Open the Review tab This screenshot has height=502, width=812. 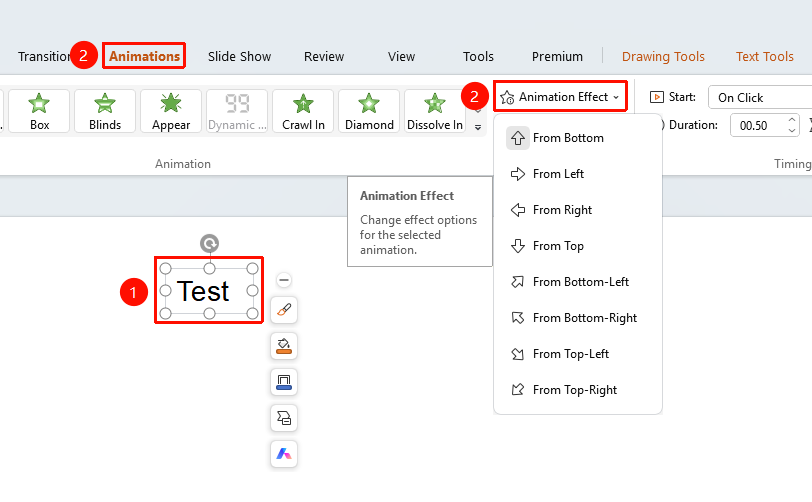(x=324, y=56)
